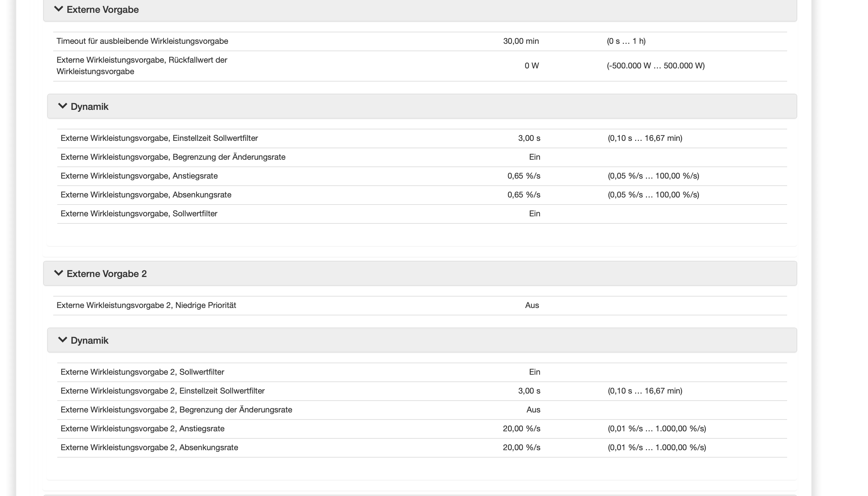
Task: Click the Externe Vorgabe 2 header
Action: point(420,274)
